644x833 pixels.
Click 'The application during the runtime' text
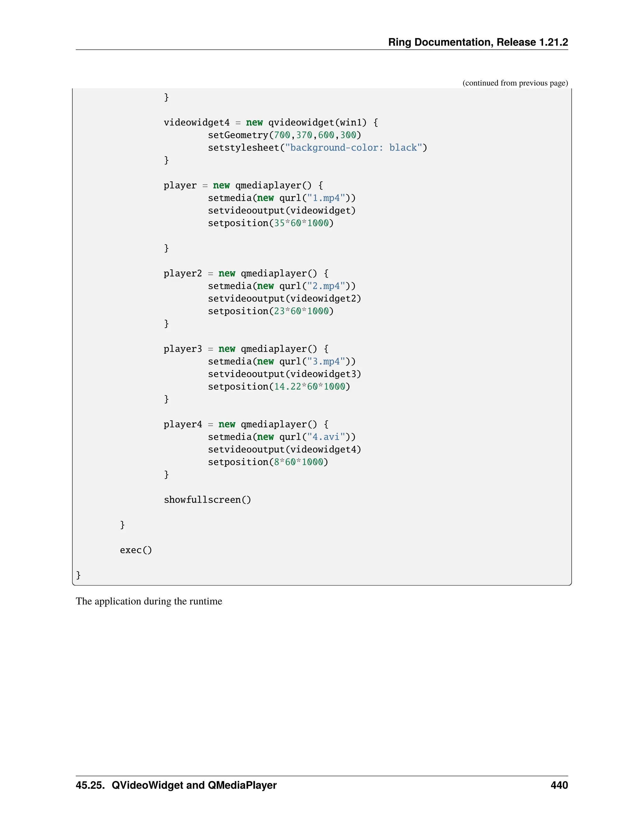click(149, 601)
